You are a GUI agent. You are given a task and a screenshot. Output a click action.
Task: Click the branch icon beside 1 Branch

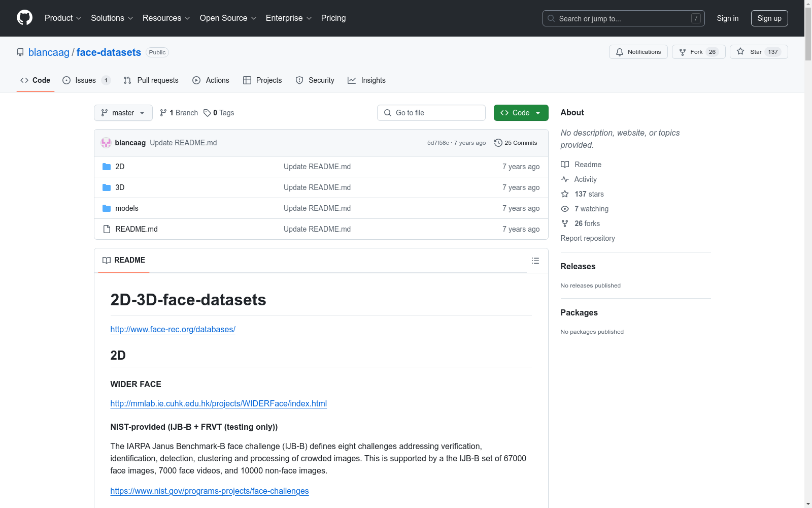163,113
